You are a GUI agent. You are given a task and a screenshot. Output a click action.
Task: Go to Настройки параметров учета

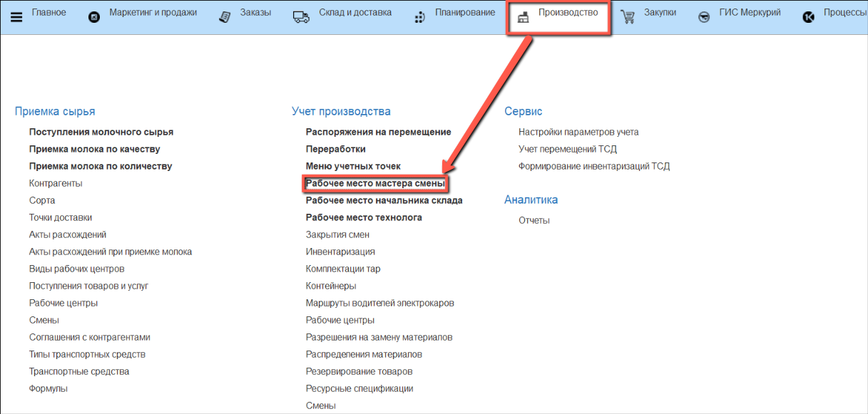tap(578, 132)
